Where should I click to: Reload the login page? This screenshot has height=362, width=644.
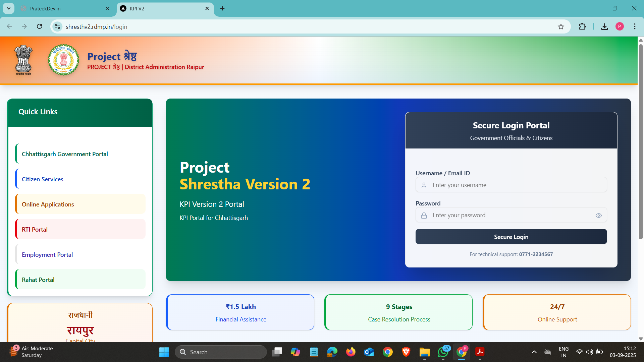click(x=39, y=26)
